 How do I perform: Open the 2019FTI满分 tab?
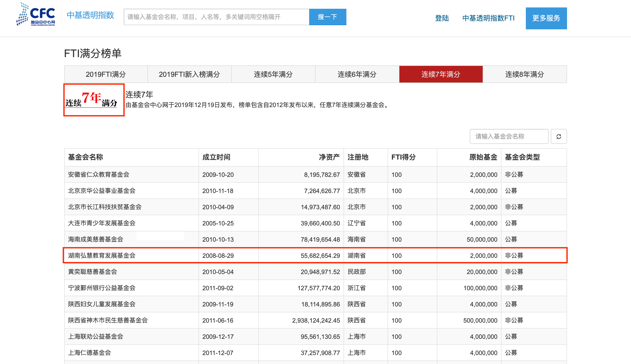106,74
